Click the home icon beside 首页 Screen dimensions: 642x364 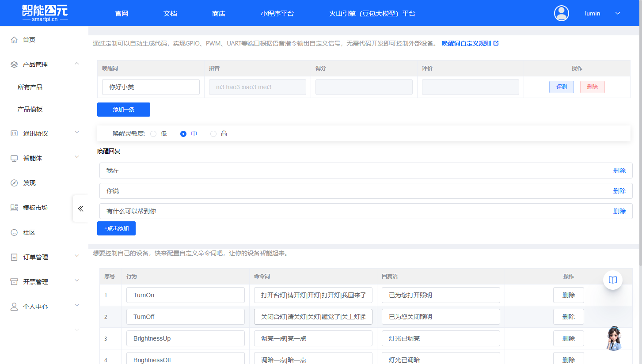click(x=14, y=40)
